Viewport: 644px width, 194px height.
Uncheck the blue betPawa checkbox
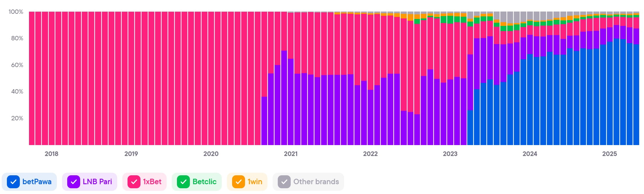(x=13, y=182)
